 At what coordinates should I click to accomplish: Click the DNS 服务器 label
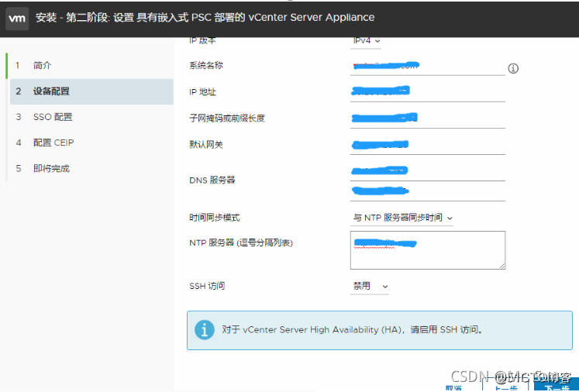point(212,181)
